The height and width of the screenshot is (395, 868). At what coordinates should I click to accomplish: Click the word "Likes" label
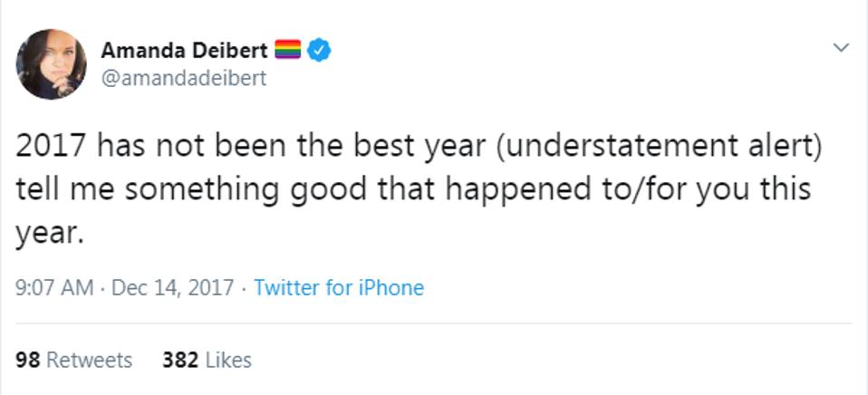228,361
